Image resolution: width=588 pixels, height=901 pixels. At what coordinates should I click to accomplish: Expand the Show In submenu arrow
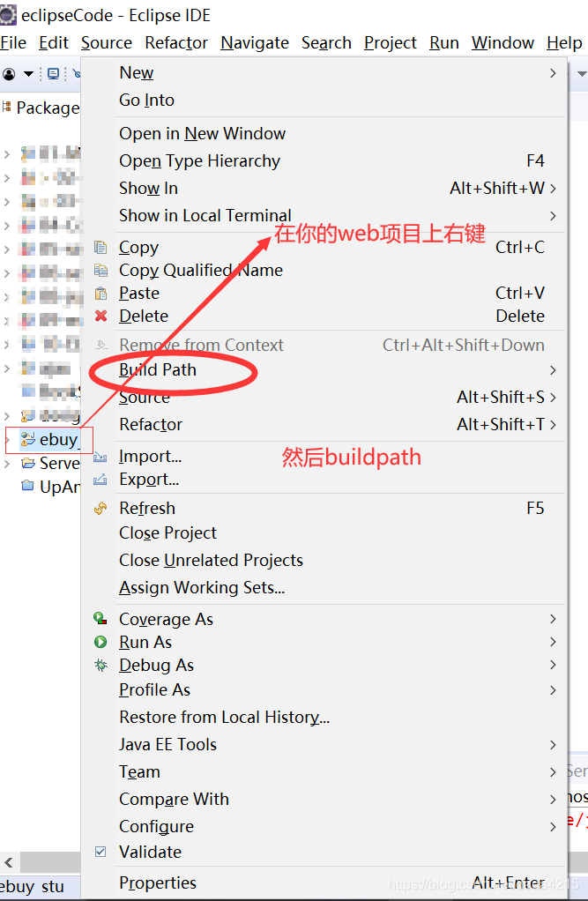coord(553,189)
